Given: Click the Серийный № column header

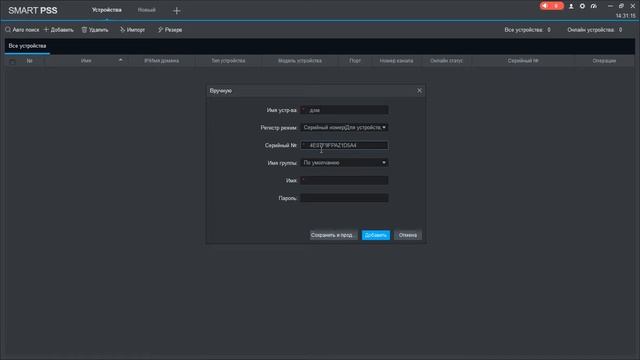Looking at the screenshot, I should [x=523, y=61].
